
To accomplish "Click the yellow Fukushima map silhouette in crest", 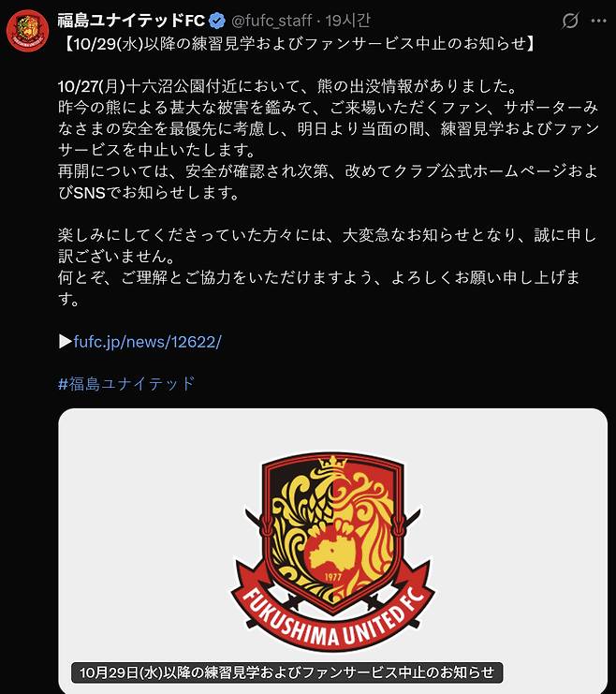I will pyautogui.click(x=332, y=553).
